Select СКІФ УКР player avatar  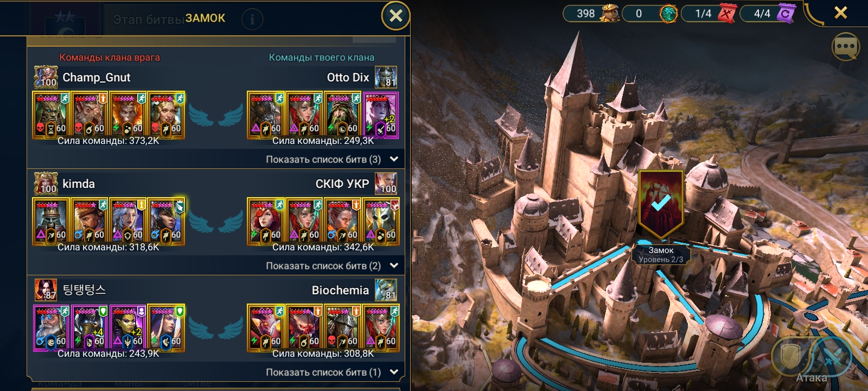click(x=386, y=184)
